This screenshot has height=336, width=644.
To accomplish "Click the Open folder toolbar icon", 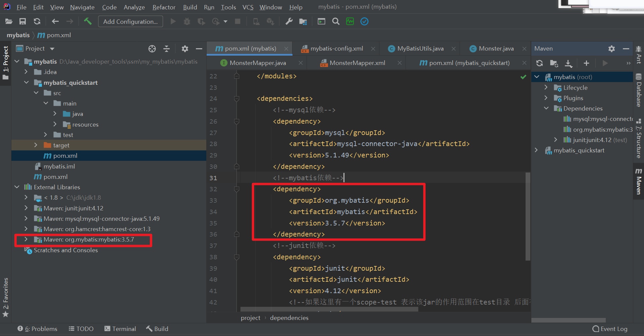I will pos(9,21).
